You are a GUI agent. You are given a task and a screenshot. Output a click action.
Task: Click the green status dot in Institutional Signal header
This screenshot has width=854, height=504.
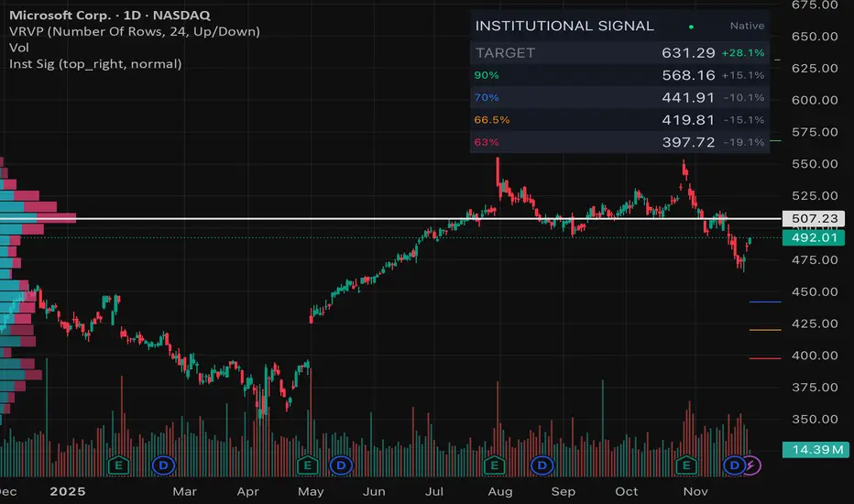(691, 27)
